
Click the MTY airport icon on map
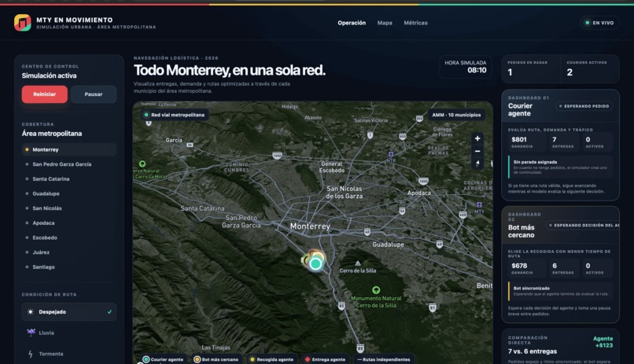pyautogui.click(x=479, y=205)
